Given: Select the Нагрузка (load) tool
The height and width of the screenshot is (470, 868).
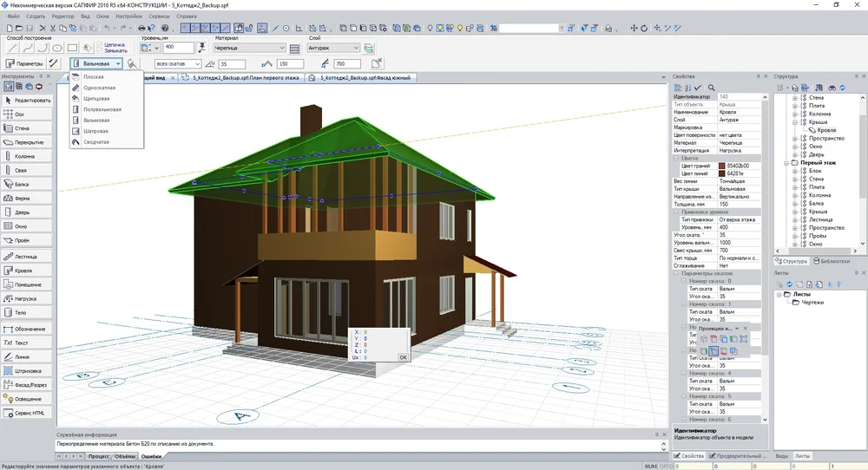Looking at the screenshot, I should click(27, 298).
